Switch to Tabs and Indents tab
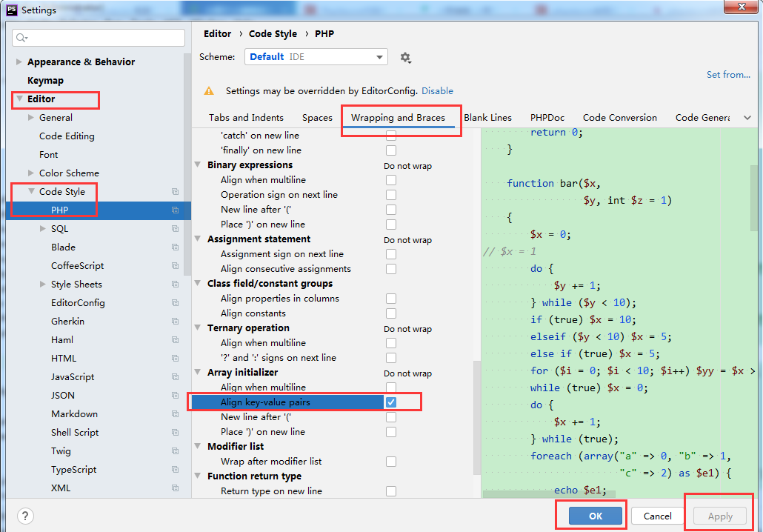This screenshot has width=763, height=532. click(x=246, y=117)
